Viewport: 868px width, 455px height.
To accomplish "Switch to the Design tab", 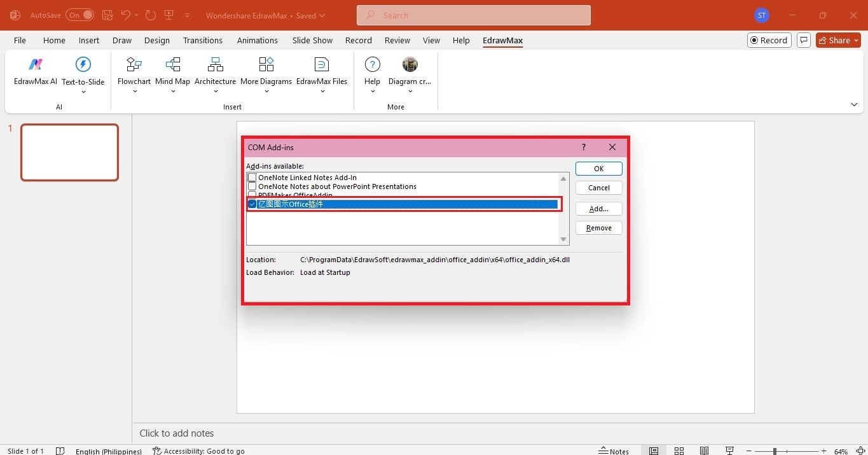I will (x=157, y=40).
